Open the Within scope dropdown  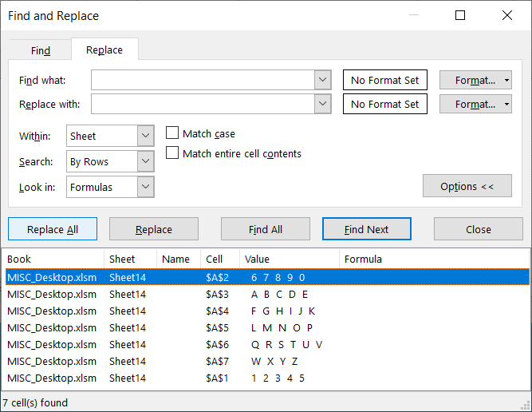(x=145, y=137)
